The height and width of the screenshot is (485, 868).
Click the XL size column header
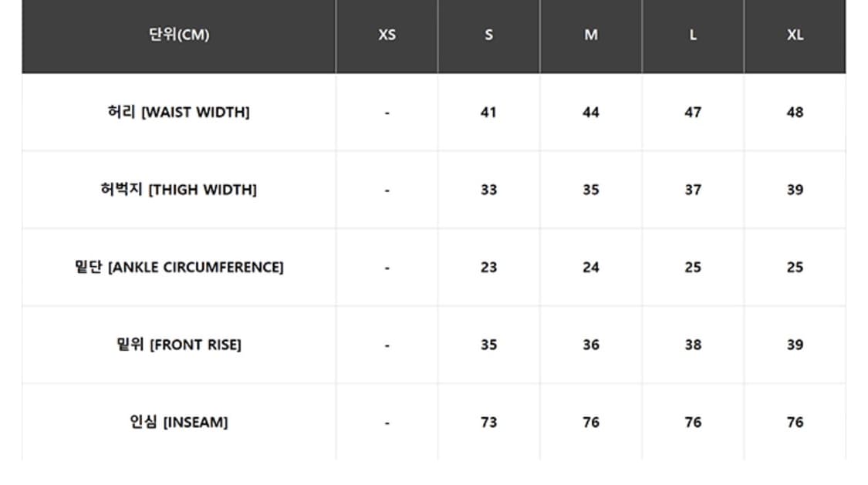pyautogui.click(x=795, y=35)
